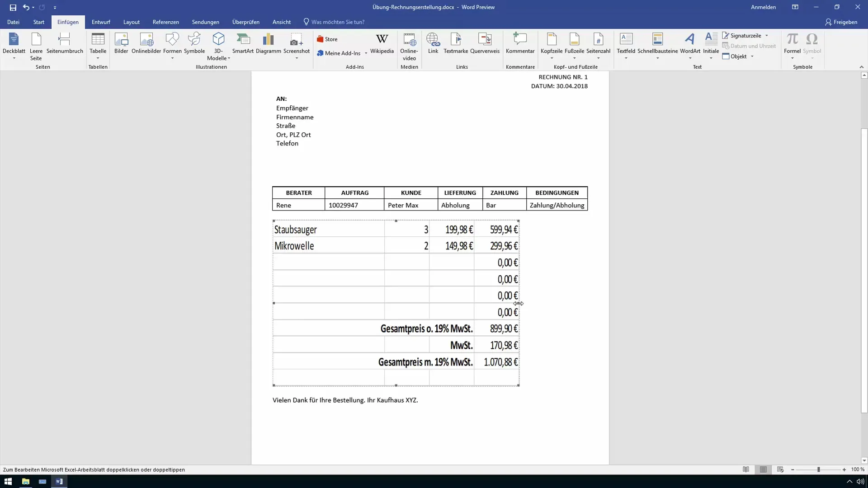Viewport: 868px width, 488px height.
Task: Expand the Objekt dropdown arrow
Action: tap(752, 56)
